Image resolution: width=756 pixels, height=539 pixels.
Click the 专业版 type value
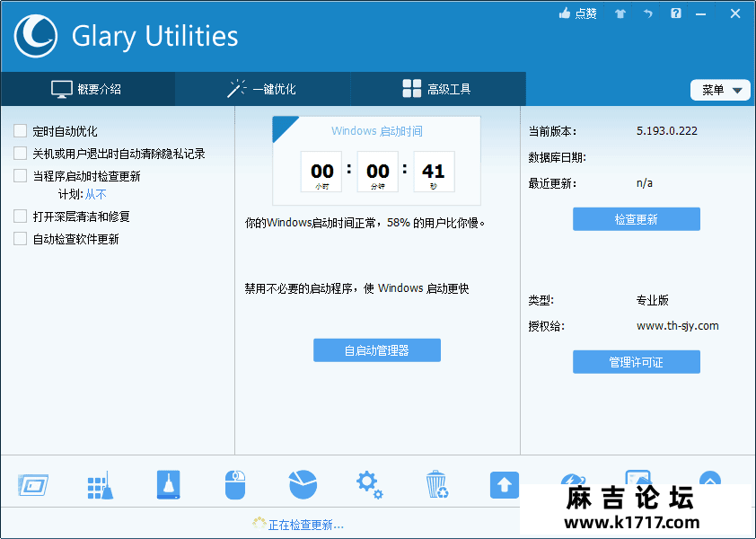(653, 300)
